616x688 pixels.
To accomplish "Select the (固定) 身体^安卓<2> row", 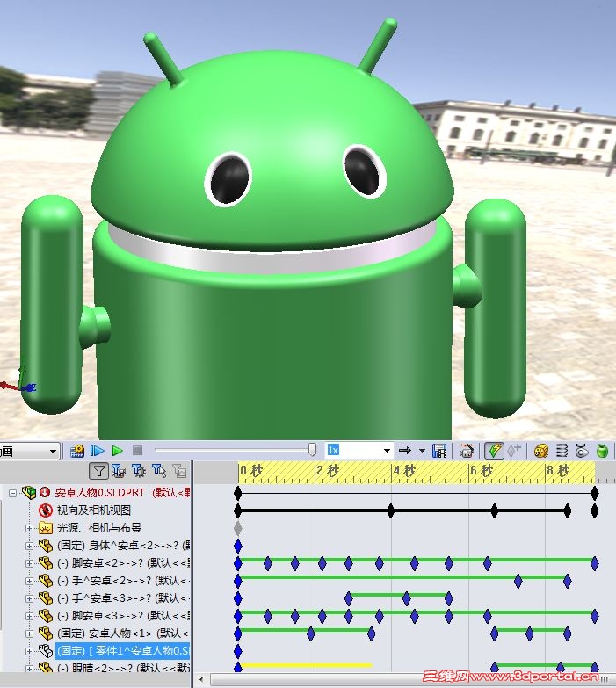I will click(123, 546).
